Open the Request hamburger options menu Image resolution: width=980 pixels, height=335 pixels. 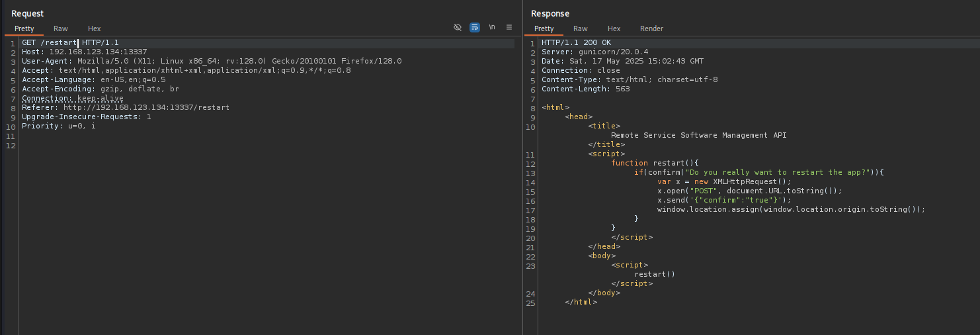point(509,27)
